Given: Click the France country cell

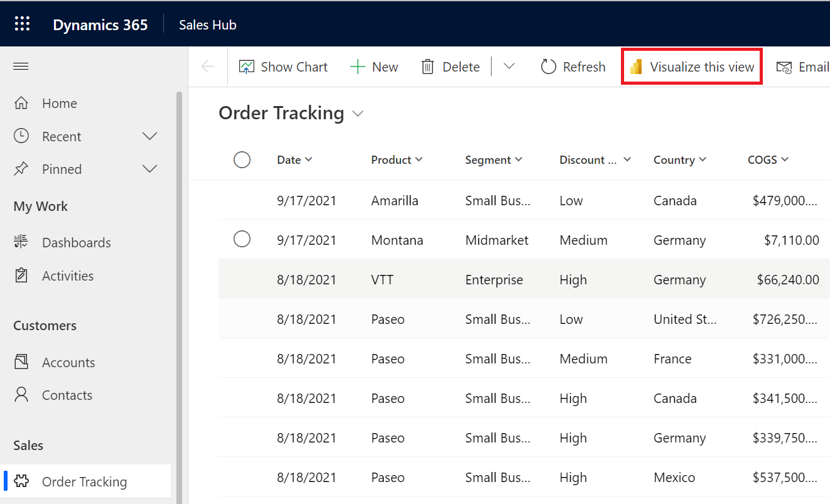Looking at the screenshot, I should coord(672,358).
